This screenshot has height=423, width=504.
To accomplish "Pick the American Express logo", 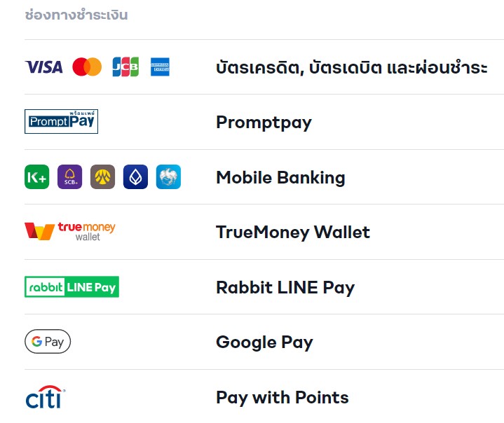I will (x=160, y=67).
